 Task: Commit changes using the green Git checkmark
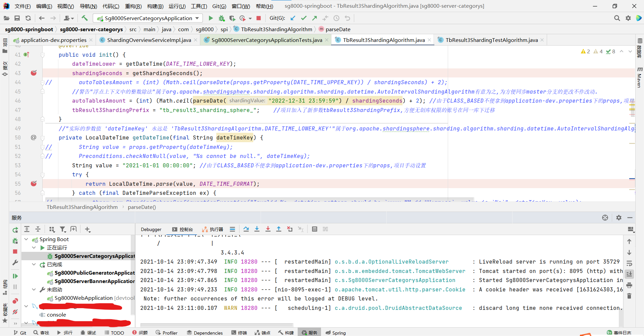point(304,18)
